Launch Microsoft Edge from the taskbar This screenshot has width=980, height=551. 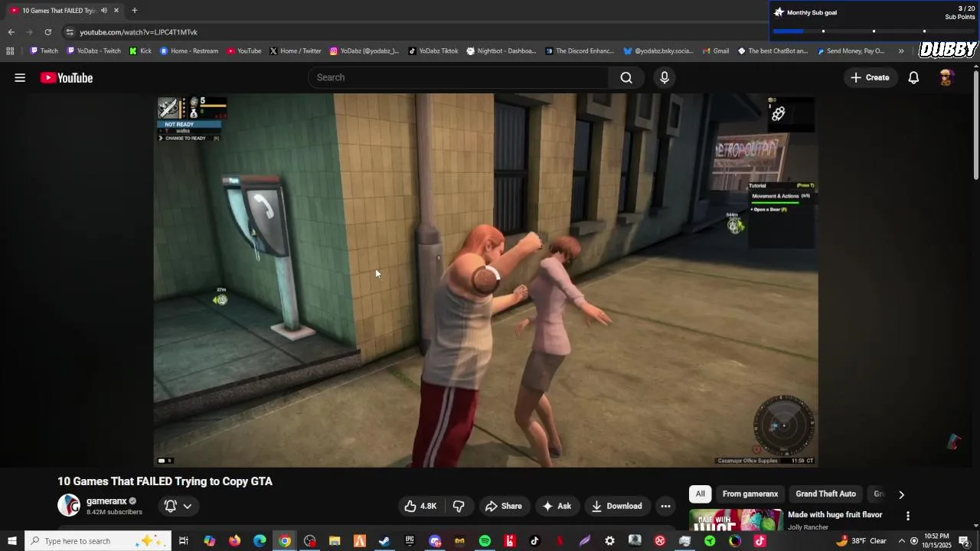tap(260, 541)
